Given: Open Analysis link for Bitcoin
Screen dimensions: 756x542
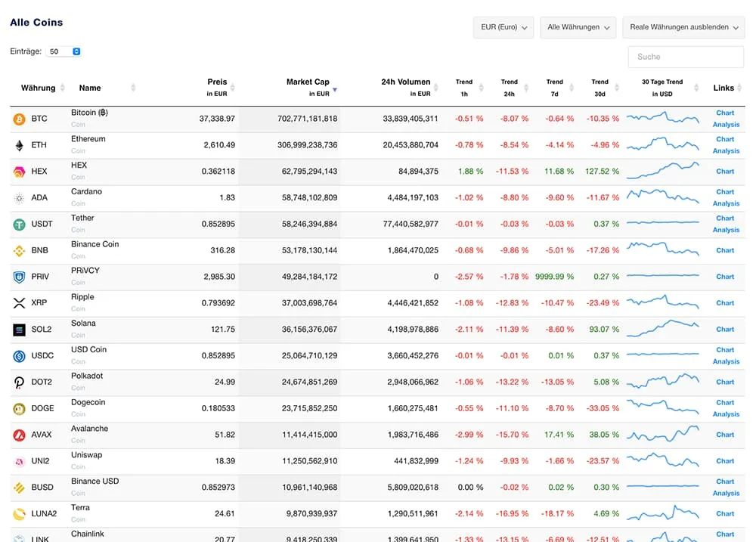Looking at the screenshot, I should (x=726, y=125).
